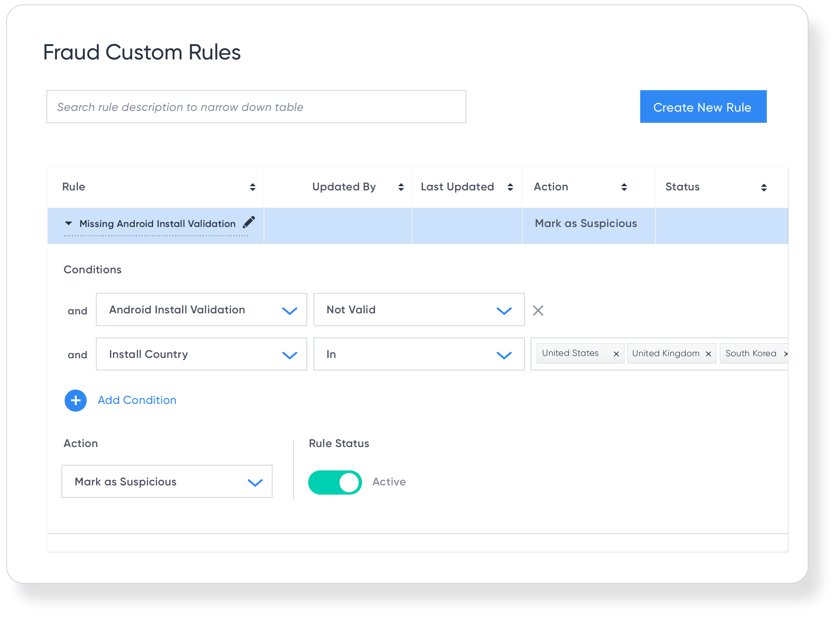840x636 pixels.
Task: Click the Active label beside the toggle
Action: [389, 482]
